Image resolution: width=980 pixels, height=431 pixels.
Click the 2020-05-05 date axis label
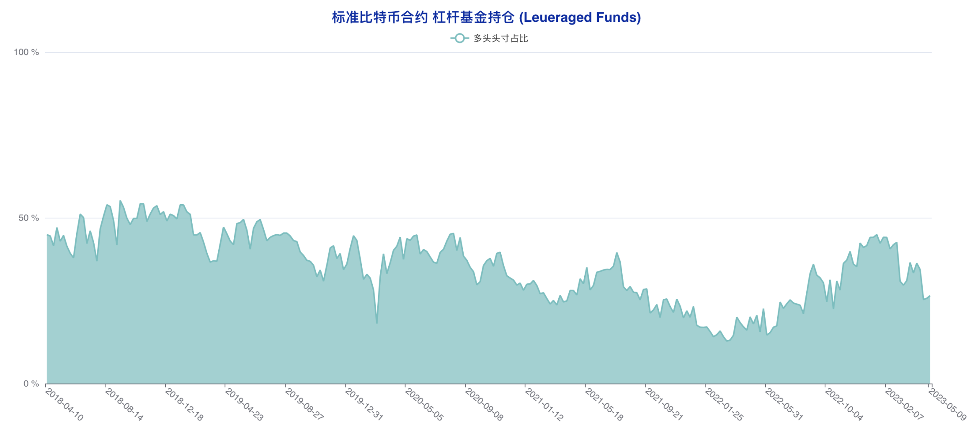click(424, 405)
